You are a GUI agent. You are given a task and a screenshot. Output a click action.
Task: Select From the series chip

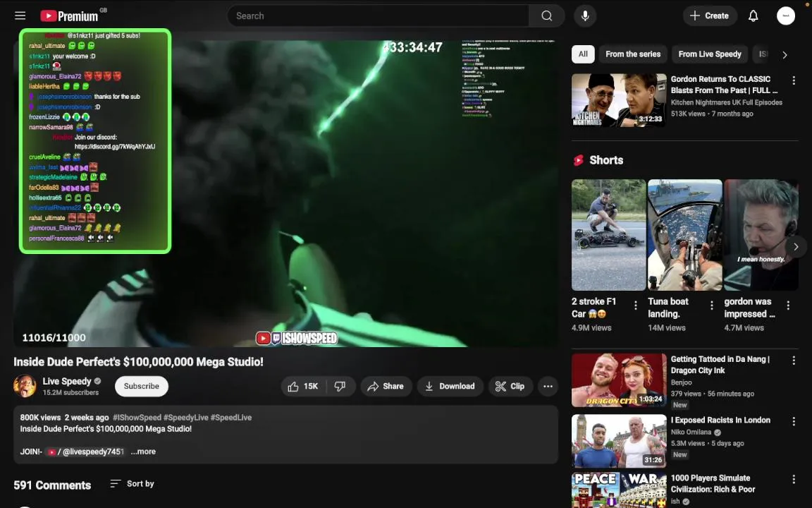pos(633,54)
